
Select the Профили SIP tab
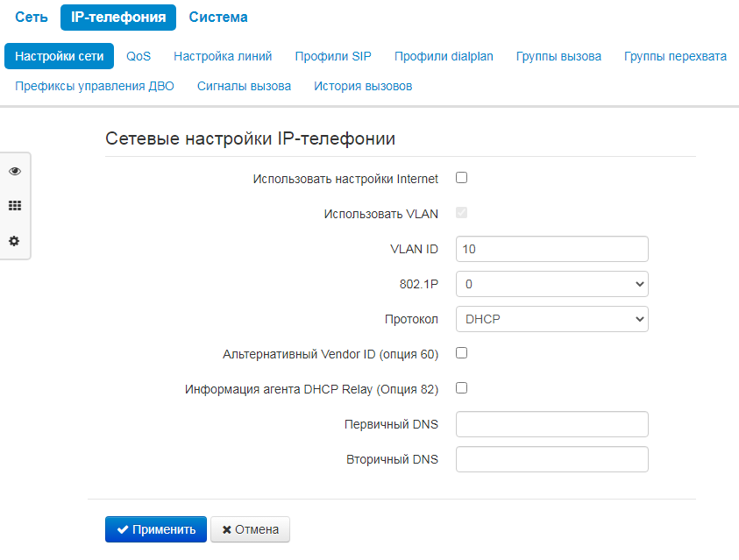333,56
